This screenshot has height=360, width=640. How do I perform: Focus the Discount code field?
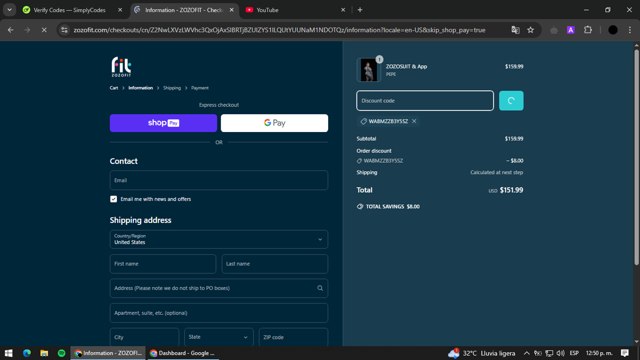point(425,100)
